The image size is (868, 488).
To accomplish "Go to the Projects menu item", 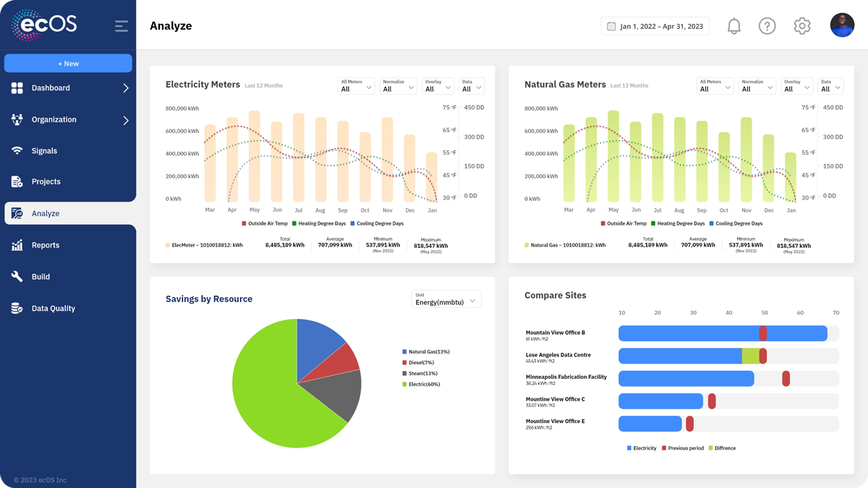I will pyautogui.click(x=46, y=181).
